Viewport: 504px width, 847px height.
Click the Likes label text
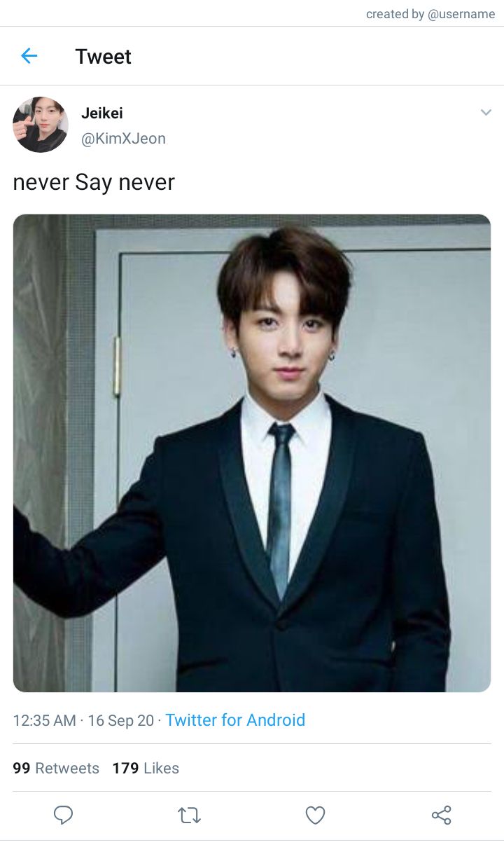click(161, 768)
